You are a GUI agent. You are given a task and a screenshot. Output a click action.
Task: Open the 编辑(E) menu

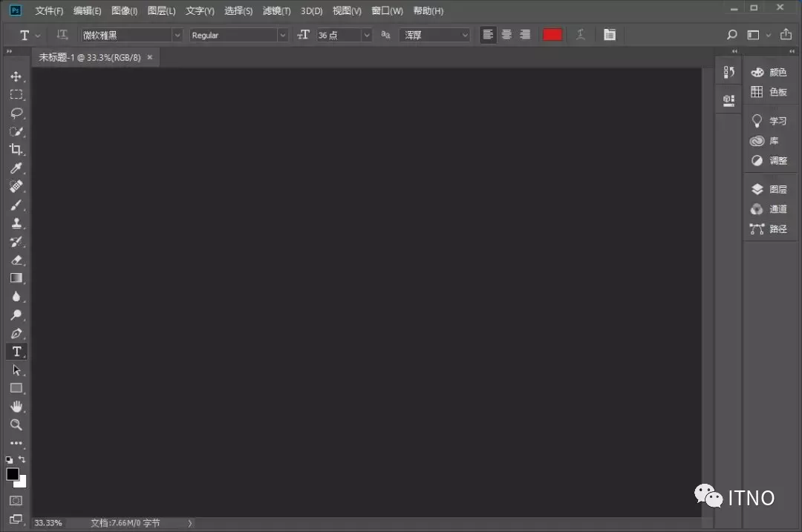point(87,10)
